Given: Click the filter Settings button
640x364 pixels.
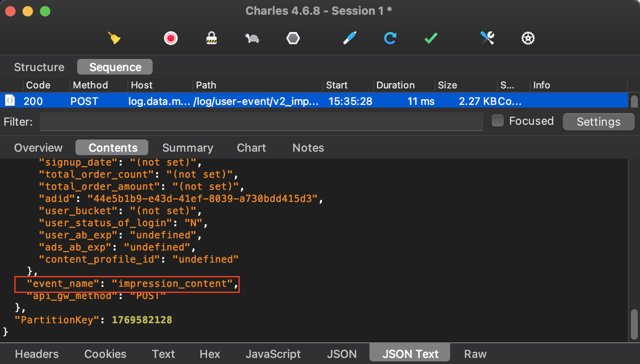Looking at the screenshot, I should click(x=598, y=122).
